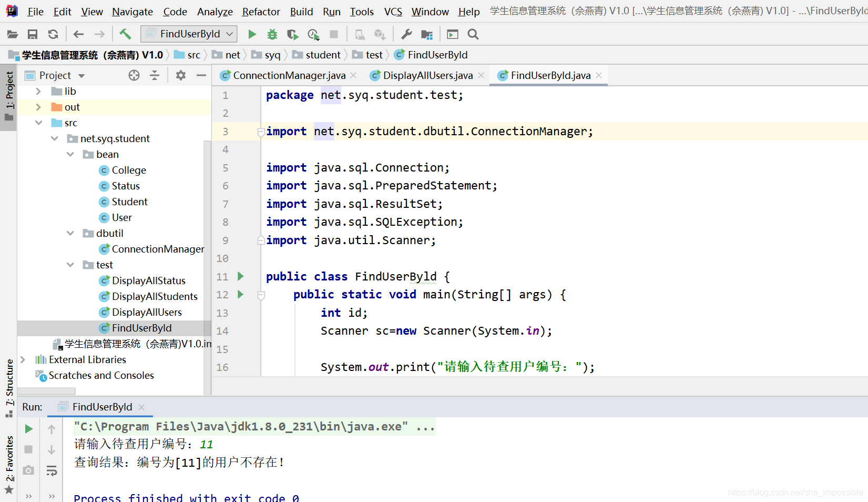Collapse the dbutil package
Viewport: 868px width, 502px height.
click(x=70, y=233)
